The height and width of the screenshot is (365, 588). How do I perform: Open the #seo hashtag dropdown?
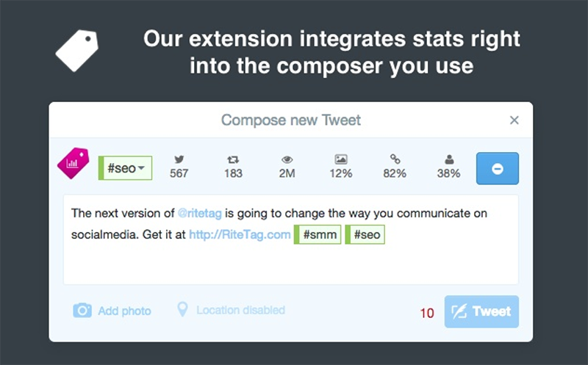click(125, 168)
